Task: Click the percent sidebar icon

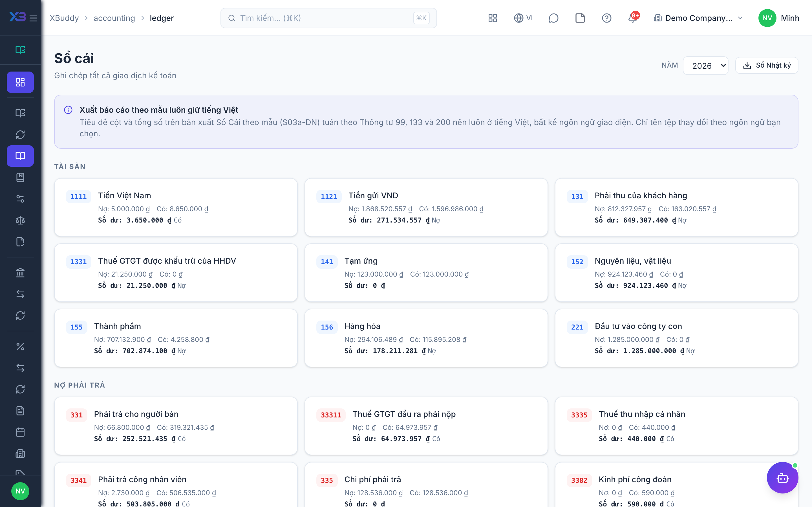Action: [x=20, y=346]
